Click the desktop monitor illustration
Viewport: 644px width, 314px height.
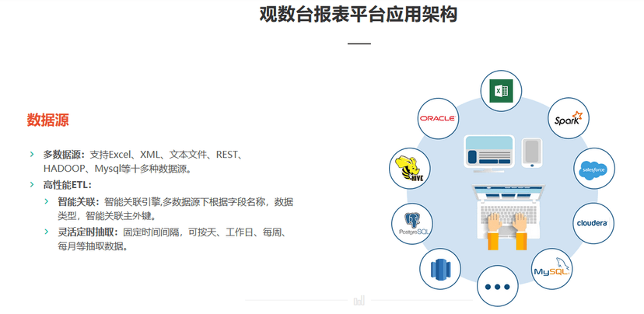tap(488, 154)
